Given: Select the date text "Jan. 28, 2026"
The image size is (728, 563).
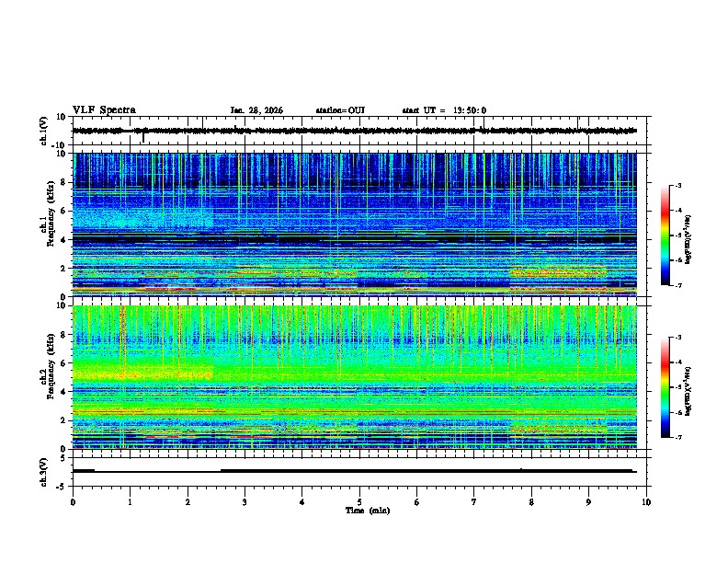Looking at the screenshot, I should 256,110.
